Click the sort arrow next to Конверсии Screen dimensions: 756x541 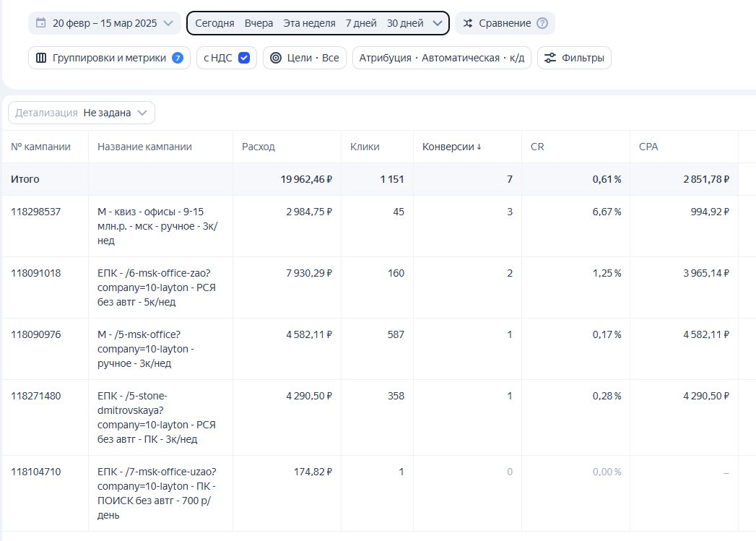click(479, 147)
